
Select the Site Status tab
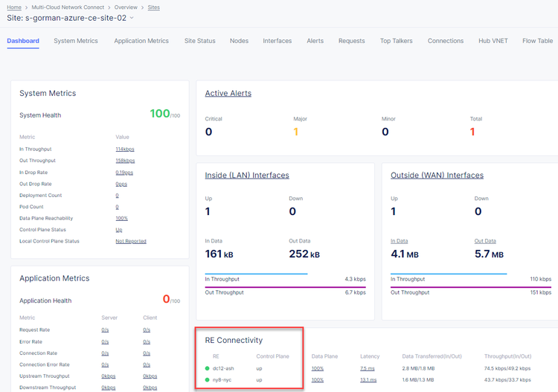coord(200,41)
